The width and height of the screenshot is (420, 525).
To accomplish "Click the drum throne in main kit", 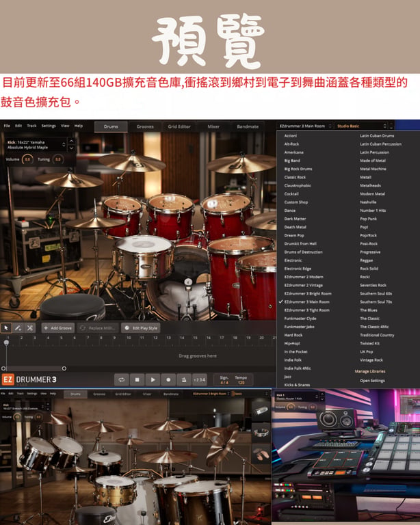I will (x=73, y=307).
